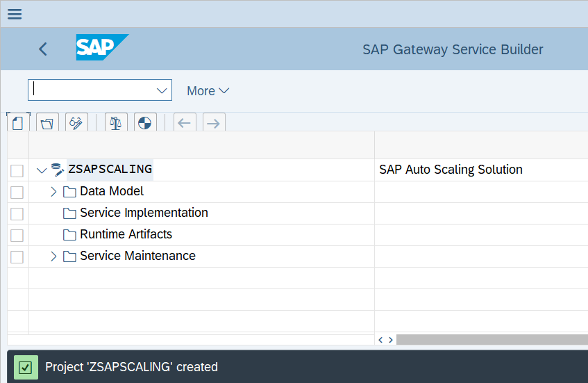
Task: Click the Data Model folder icon
Action: pos(69,192)
